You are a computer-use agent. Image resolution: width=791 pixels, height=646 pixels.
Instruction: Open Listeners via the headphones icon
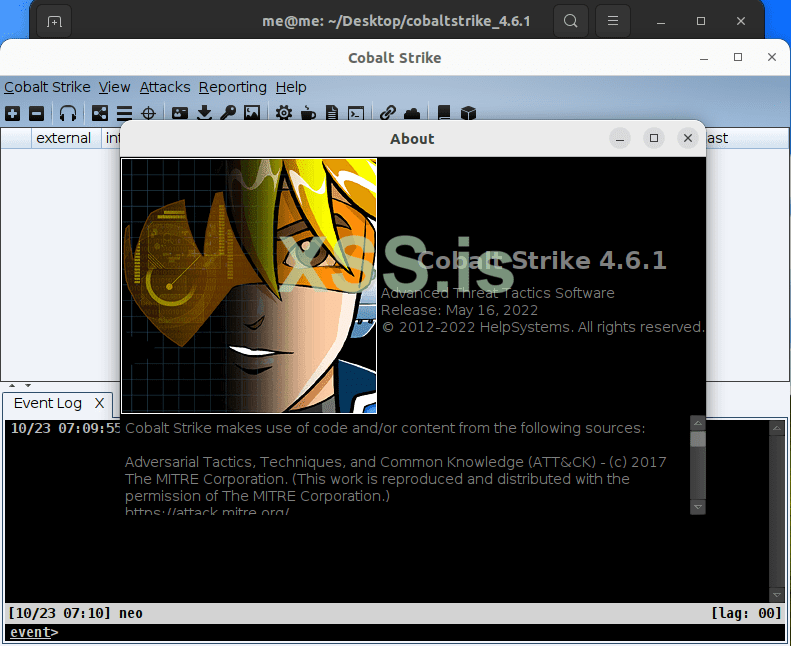click(x=68, y=113)
